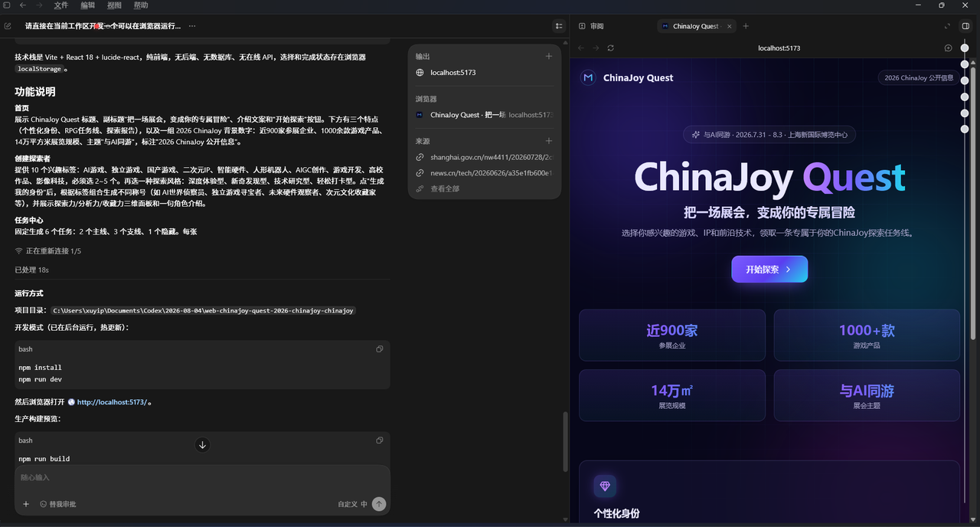Viewport: 980px width, 527px height.
Task: Click the 与AI同游 event date pill
Action: [769, 135]
